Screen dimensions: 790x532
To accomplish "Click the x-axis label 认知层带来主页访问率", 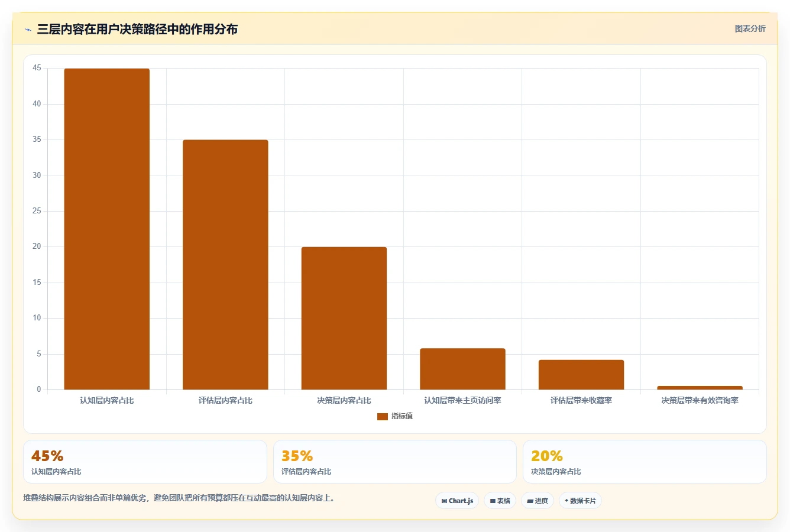I will (x=462, y=400).
